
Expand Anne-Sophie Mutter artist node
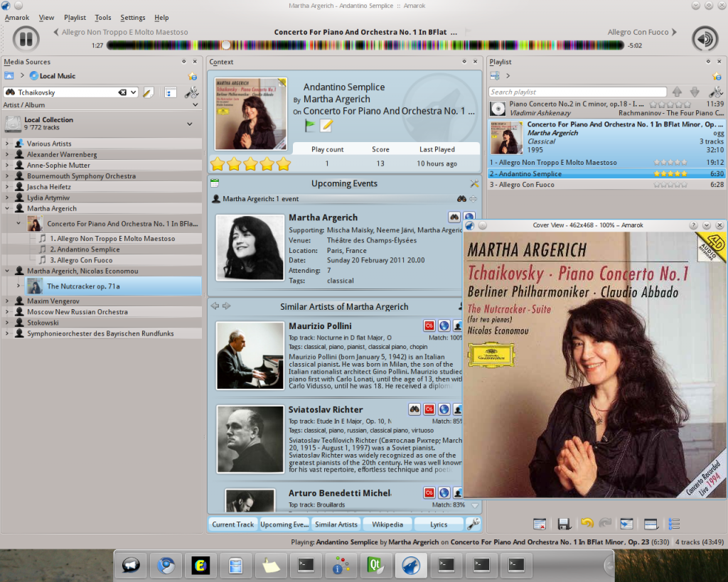7,165
